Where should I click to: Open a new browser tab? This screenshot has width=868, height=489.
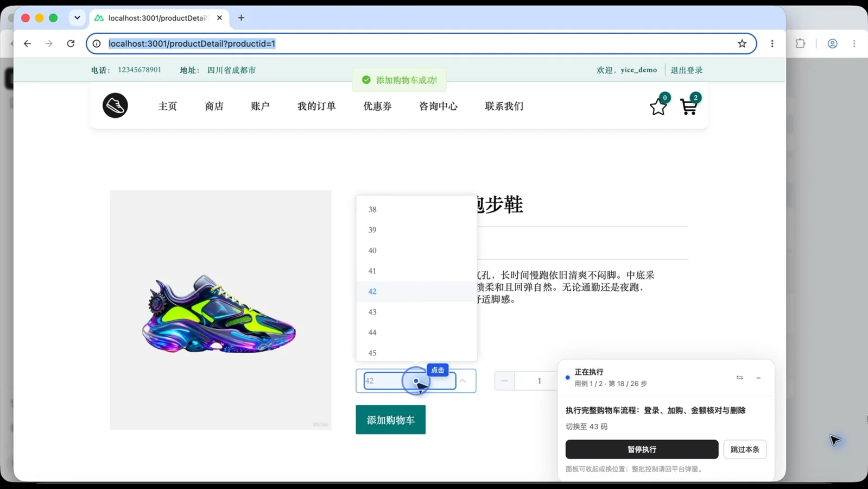(241, 18)
